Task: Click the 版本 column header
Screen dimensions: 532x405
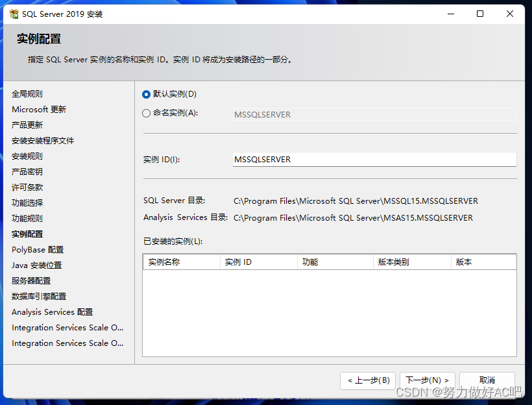Action: tap(483, 262)
